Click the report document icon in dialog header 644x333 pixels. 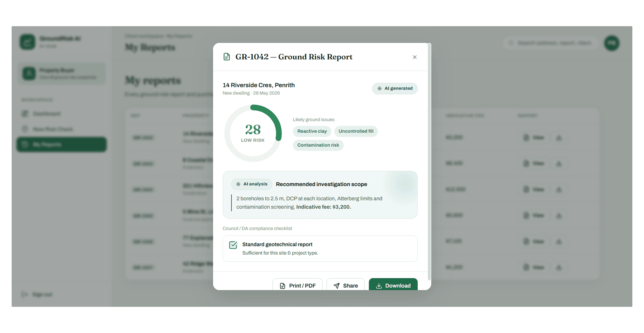point(226,57)
